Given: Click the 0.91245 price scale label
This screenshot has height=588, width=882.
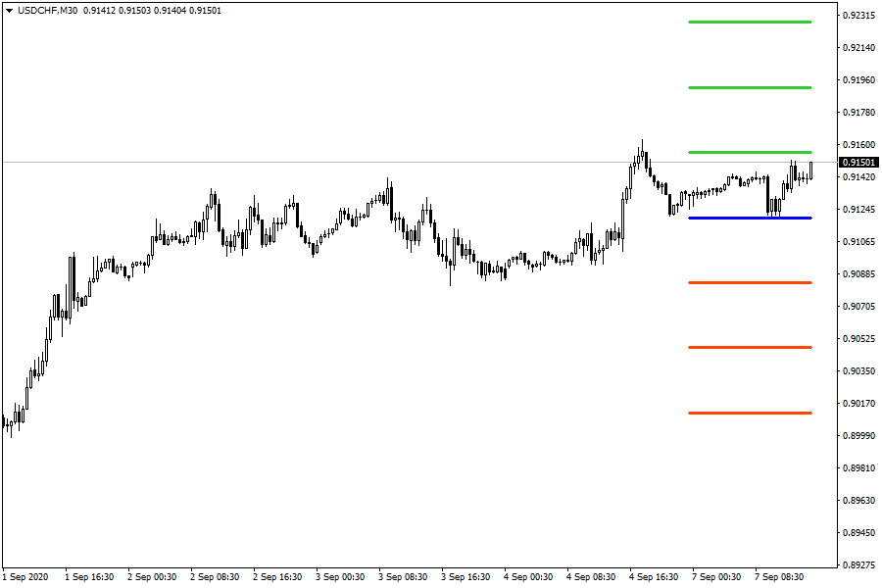Looking at the screenshot, I should click(x=859, y=210).
